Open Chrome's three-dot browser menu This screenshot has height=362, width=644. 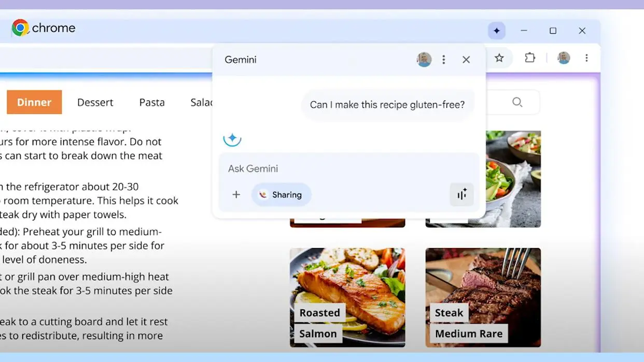[x=586, y=58]
